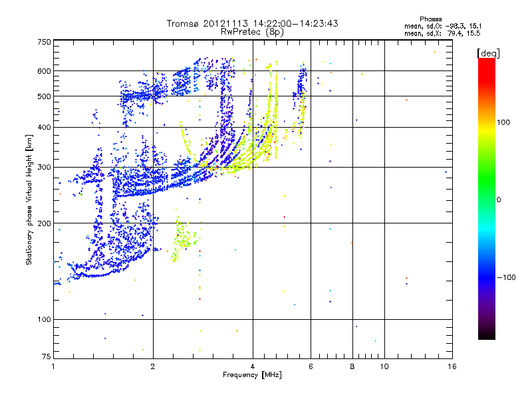Click the y-axis tick label '300'

[45, 167]
